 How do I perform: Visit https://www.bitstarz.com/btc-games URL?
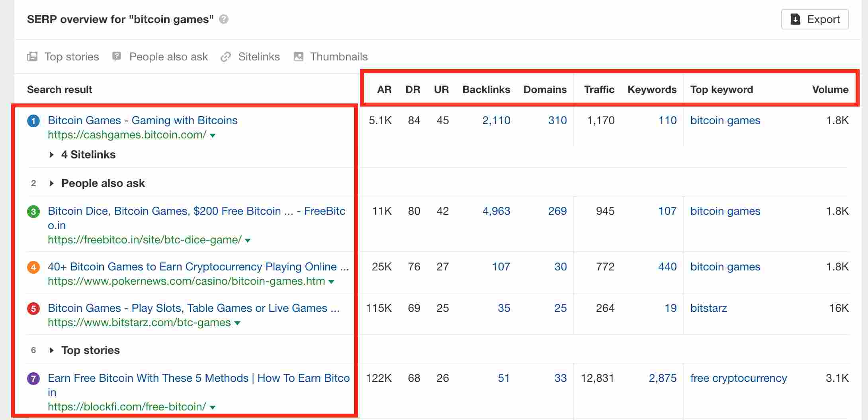pyautogui.click(x=139, y=323)
